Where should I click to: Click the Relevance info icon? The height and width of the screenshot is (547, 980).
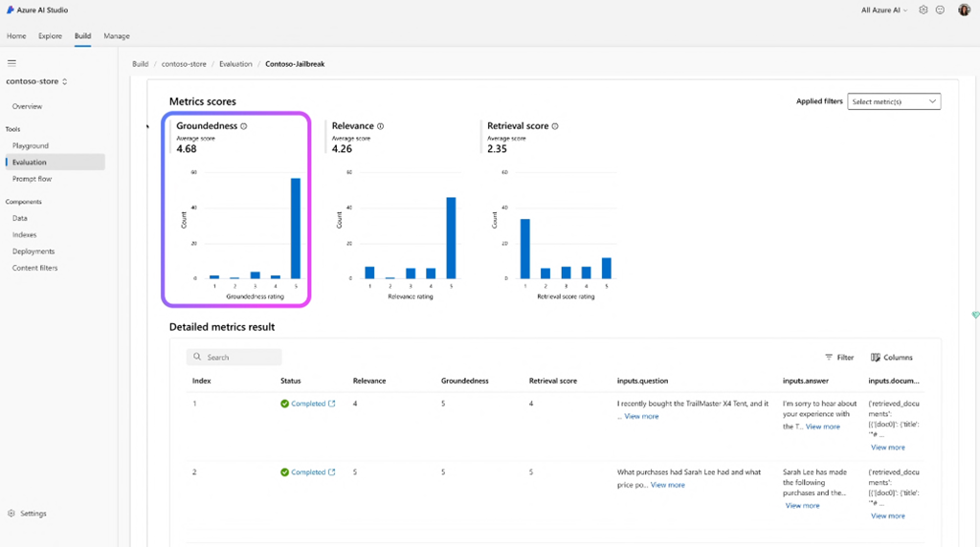381,126
